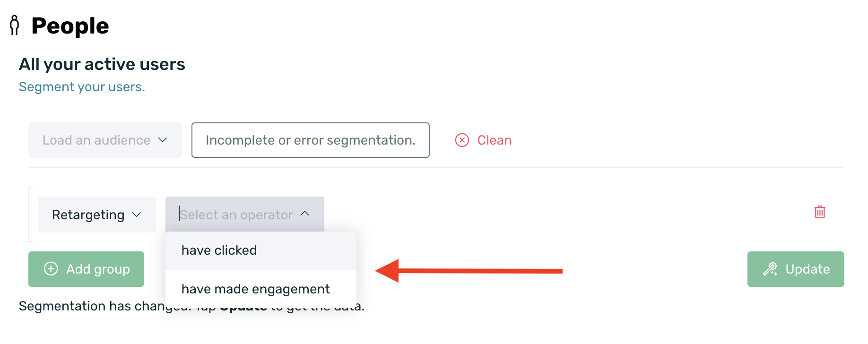
Task: Click the Clean link
Action: (494, 140)
